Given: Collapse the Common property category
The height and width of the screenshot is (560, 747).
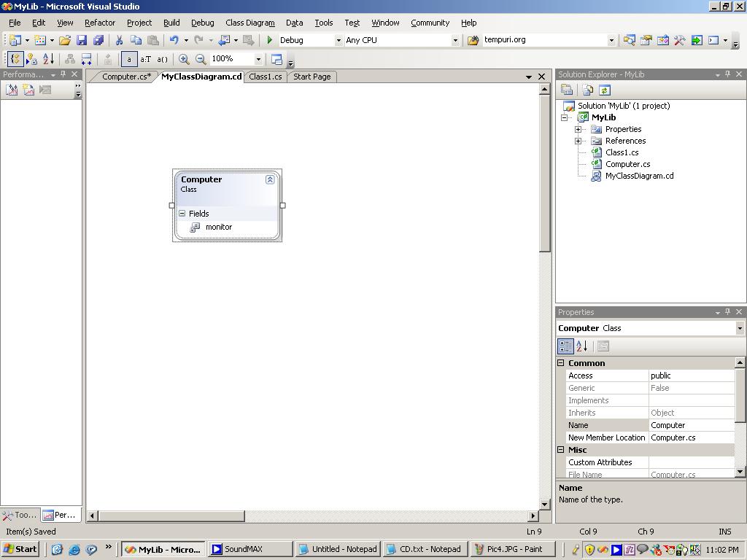Looking at the screenshot, I should click(561, 363).
